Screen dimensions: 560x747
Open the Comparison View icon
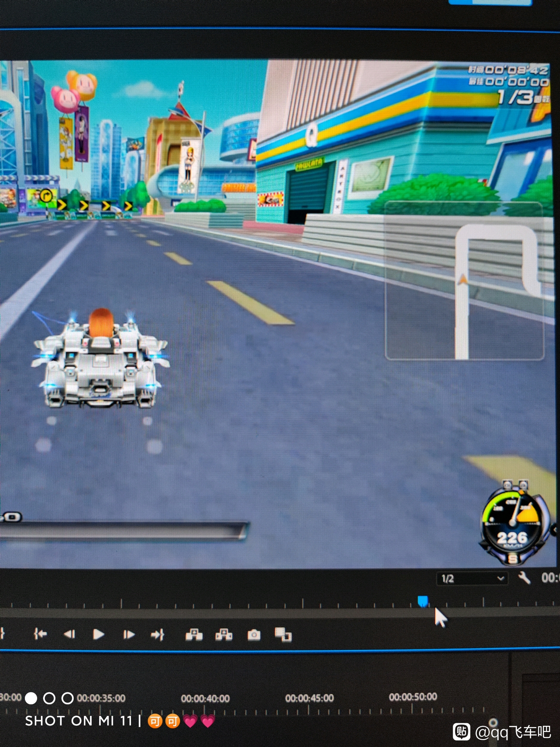coord(283,634)
